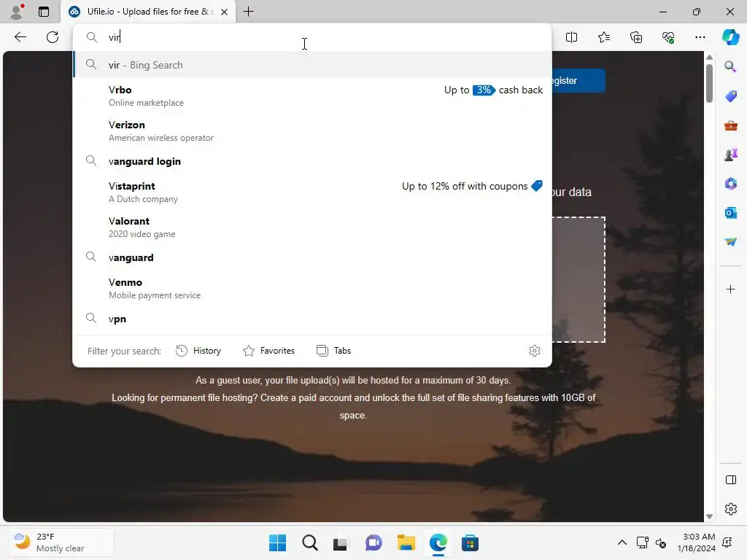Choose the Vistaprint suggestion
The image size is (747, 560).
[x=312, y=192]
